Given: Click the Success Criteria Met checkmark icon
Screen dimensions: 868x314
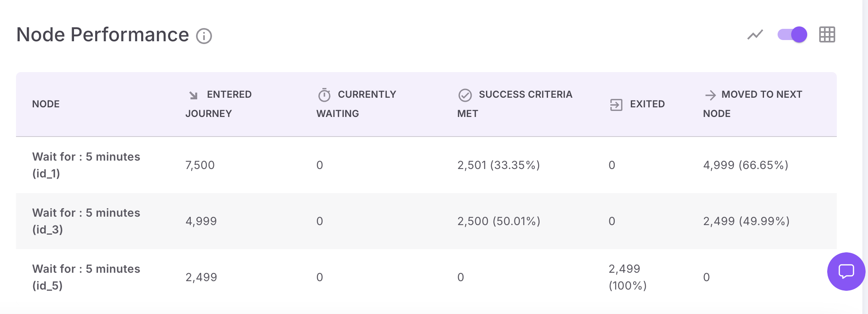Looking at the screenshot, I should coord(465,95).
